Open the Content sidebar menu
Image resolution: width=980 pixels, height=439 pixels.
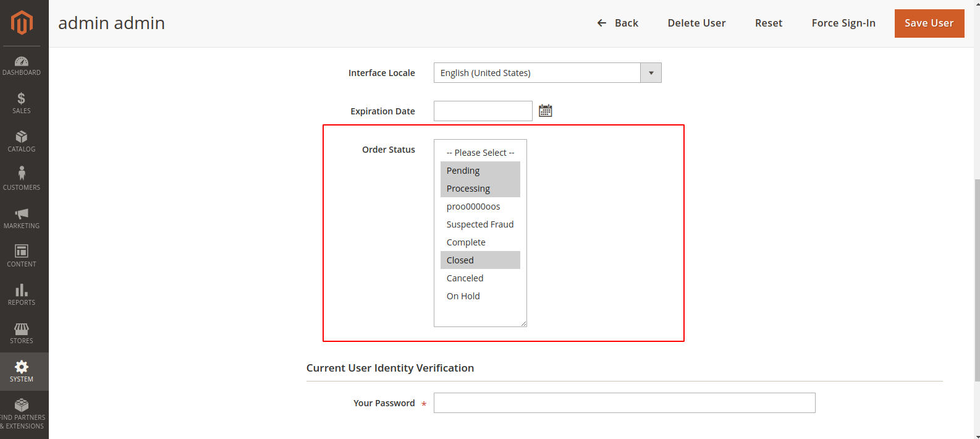tap(22, 257)
